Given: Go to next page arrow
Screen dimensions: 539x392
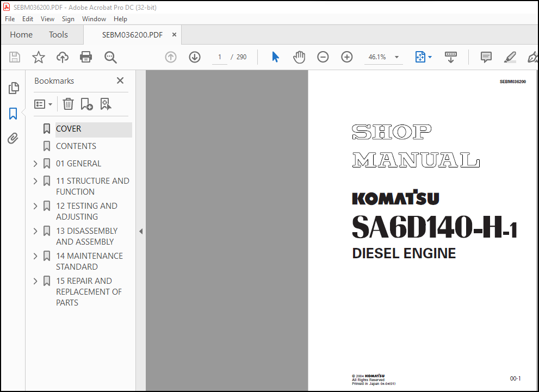Looking at the screenshot, I should click(195, 57).
